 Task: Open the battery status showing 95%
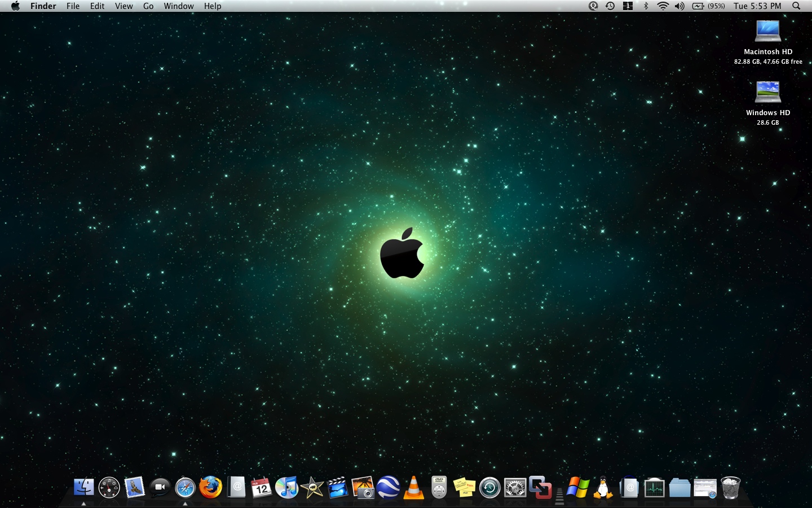(709, 6)
